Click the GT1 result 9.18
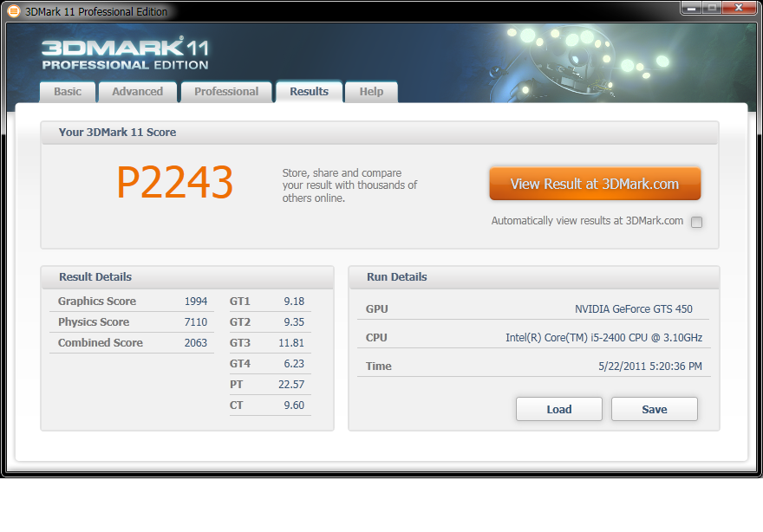The width and height of the screenshot is (763, 532). pos(294,302)
